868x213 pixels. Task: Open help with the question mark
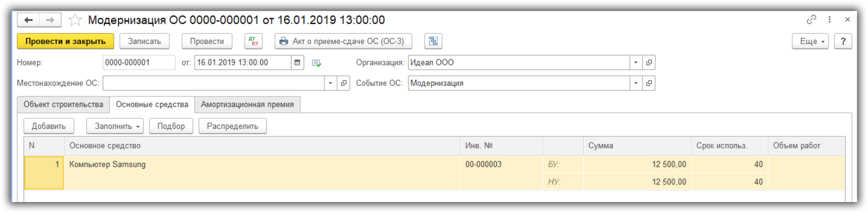[x=843, y=41]
